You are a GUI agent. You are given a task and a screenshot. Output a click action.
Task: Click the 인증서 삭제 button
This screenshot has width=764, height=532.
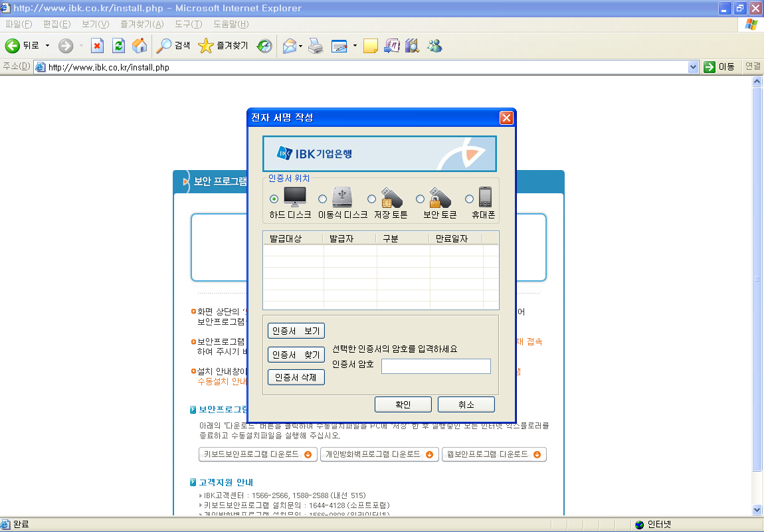coord(296,377)
